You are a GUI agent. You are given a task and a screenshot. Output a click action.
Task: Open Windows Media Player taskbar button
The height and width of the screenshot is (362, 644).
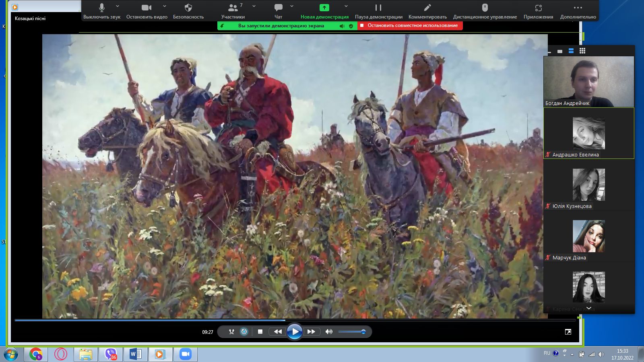point(161,354)
